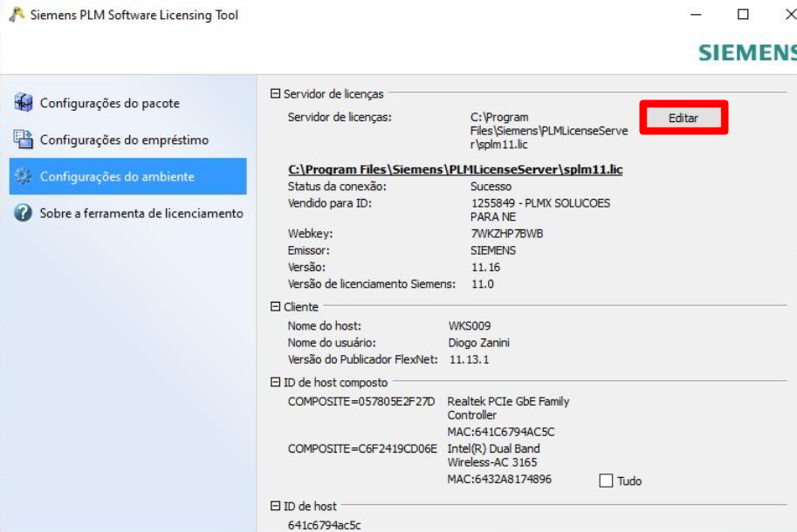Viewport: 797px width, 532px height.
Task: Click MAC:641C6794AC5C text
Action: tap(501, 432)
